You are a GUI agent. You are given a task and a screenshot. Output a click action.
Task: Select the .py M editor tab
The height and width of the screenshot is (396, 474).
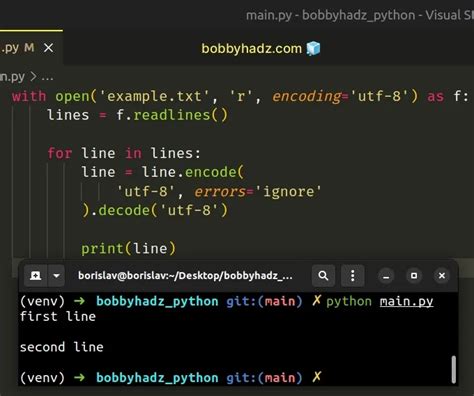tap(31, 48)
